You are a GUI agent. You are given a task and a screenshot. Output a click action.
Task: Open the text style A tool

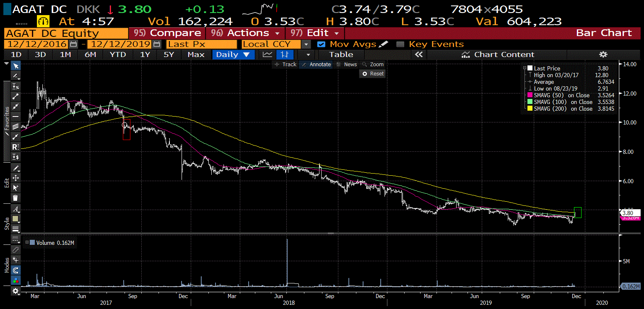tap(16, 209)
